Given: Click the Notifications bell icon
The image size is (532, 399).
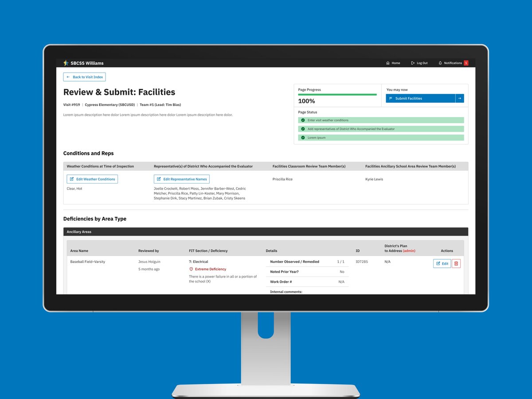Looking at the screenshot, I should point(440,63).
